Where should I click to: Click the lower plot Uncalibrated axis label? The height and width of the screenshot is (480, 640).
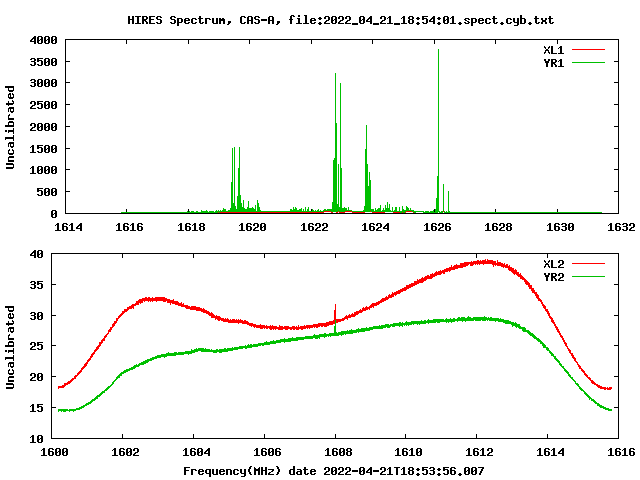coord(10,347)
